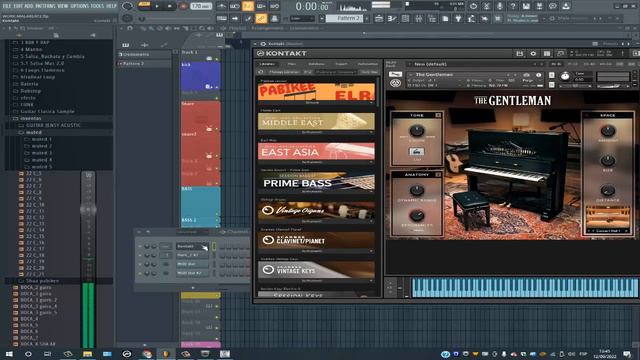Click the microphone recording icon
640x360 pixels.
(x=500, y=6)
